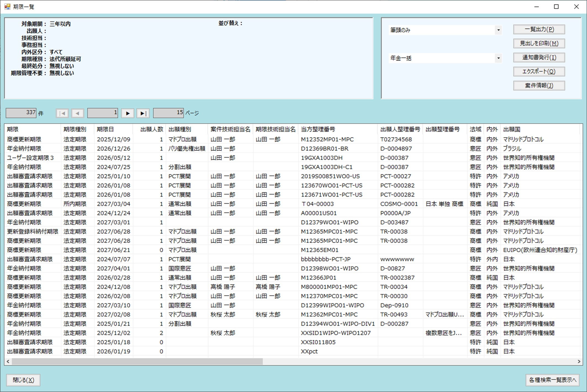
Task: Select the row bbbbbbbb-PCT-JP
Action: [x=293, y=259]
